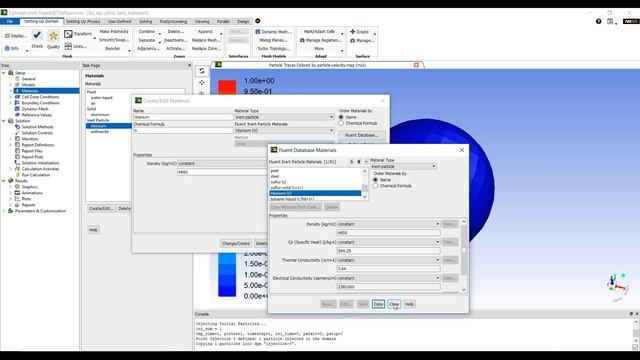The height and width of the screenshot is (360, 640).
Task: Click Change/Create in Create/Edit Materials
Action: pyautogui.click(x=236, y=243)
